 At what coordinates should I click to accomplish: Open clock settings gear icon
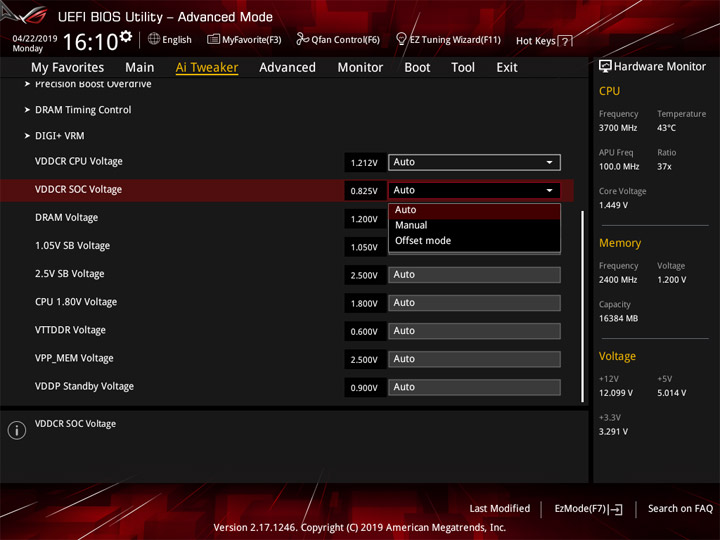tap(126, 36)
